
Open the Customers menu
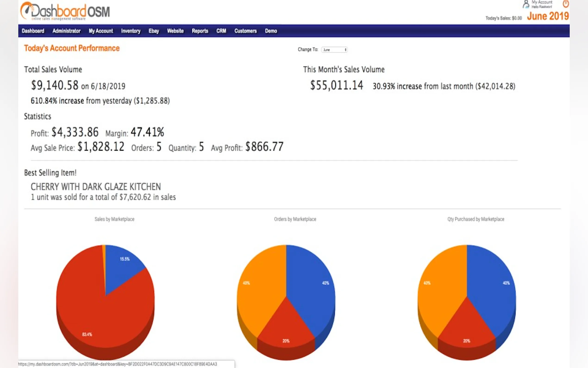(246, 31)
